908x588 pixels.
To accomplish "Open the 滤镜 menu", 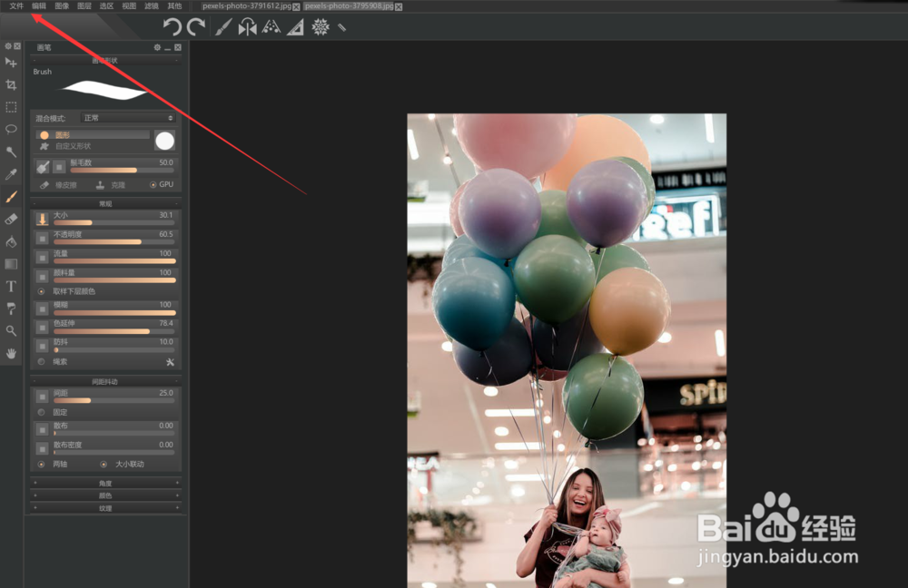I will [x=152, y=5].
